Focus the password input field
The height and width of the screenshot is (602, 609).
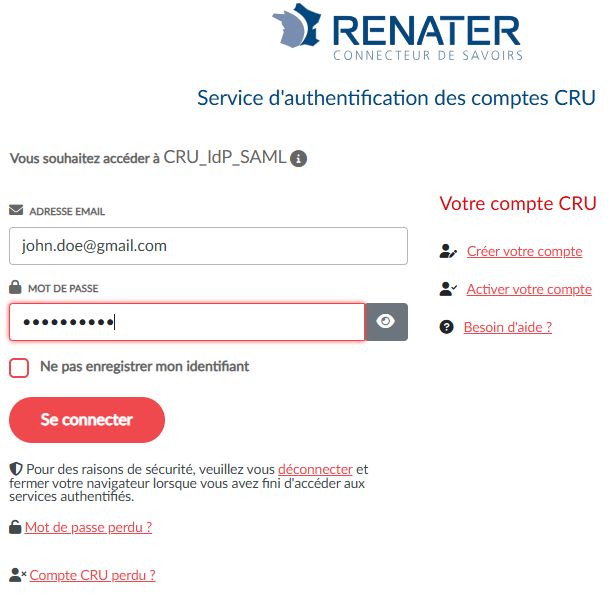pyautogui.click(x=187, y=322)
